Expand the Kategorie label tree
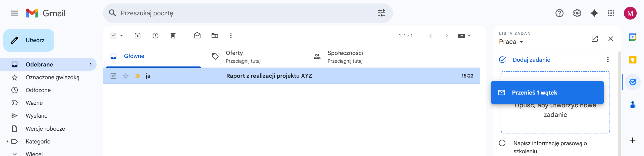The image size is (644, 156). point(7,141)
